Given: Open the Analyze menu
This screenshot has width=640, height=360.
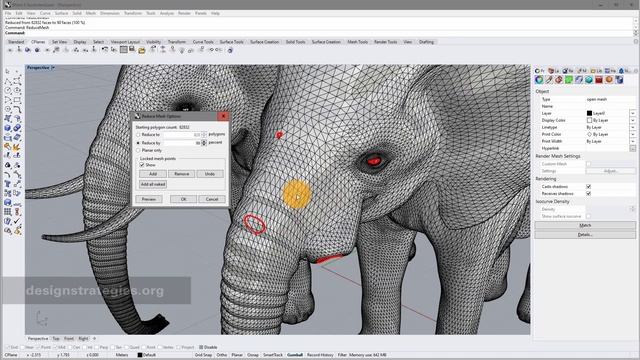Looking at the screenshot, I should click(x=167, y=13).
